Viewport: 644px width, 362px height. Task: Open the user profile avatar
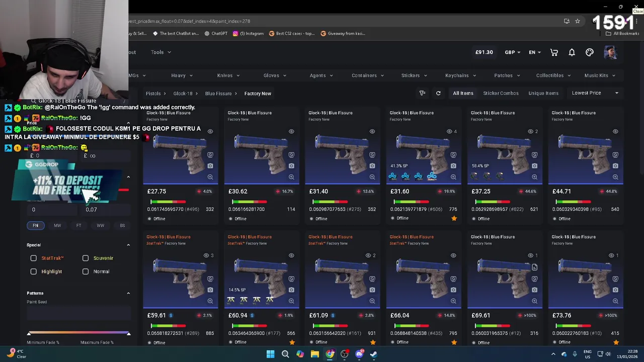[x=610, y=52]
